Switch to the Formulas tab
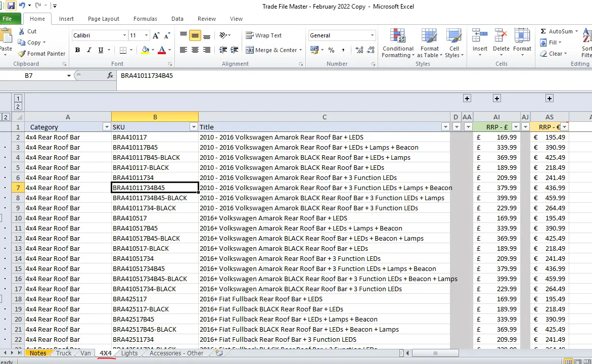Screen dimensions: 592x364 point(145,19)
